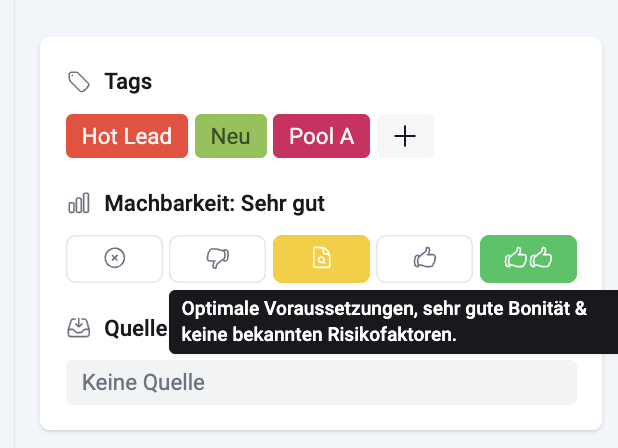Add a new tag with plus button
The width and height of the screenshot is (618, 448).
click(405, 136)
